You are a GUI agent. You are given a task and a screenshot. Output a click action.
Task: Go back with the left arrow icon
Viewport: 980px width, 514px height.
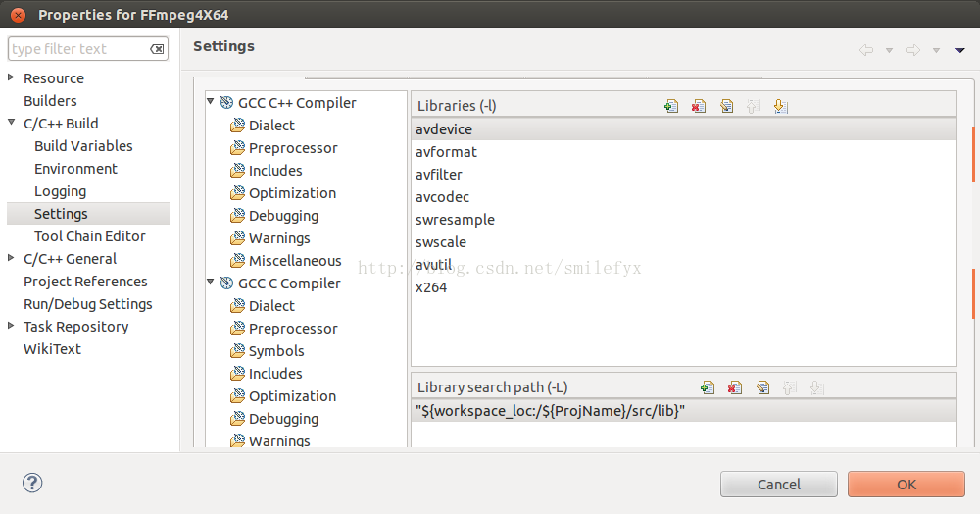coord(866,50)
